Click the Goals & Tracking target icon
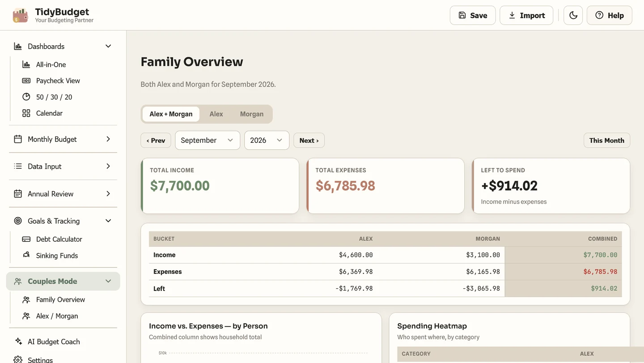Viewport: 644px width, 363px height. (18, 221)
